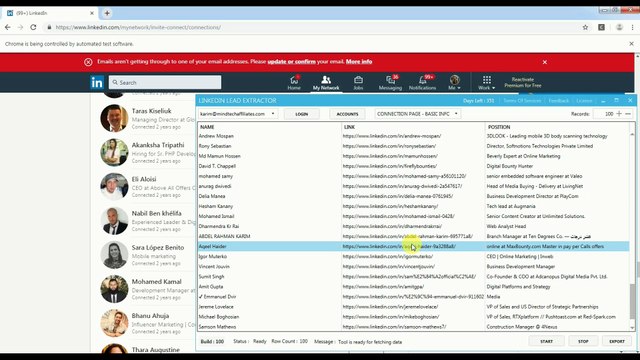Open Notifications bell icon
Image resolution: width=640 pixels, height=360 pixels.
coord(422,82)
